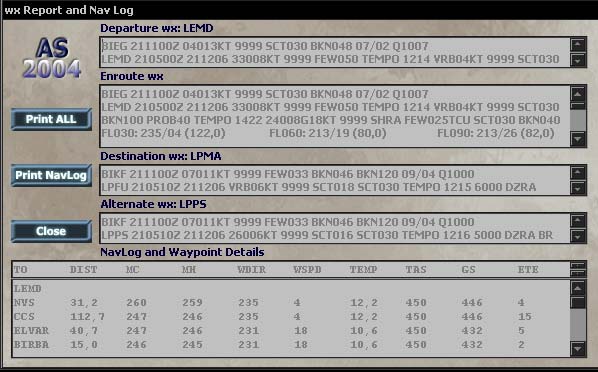The height and width of the screenshot is (372, 598).
Task: Click the MH column header
Action: click(189, 270)
